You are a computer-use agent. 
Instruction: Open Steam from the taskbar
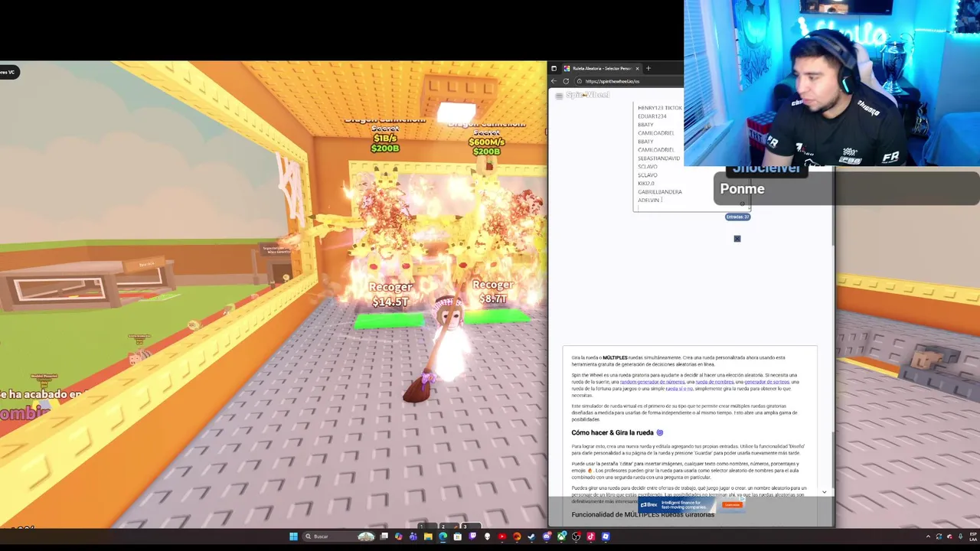(531, 536)
